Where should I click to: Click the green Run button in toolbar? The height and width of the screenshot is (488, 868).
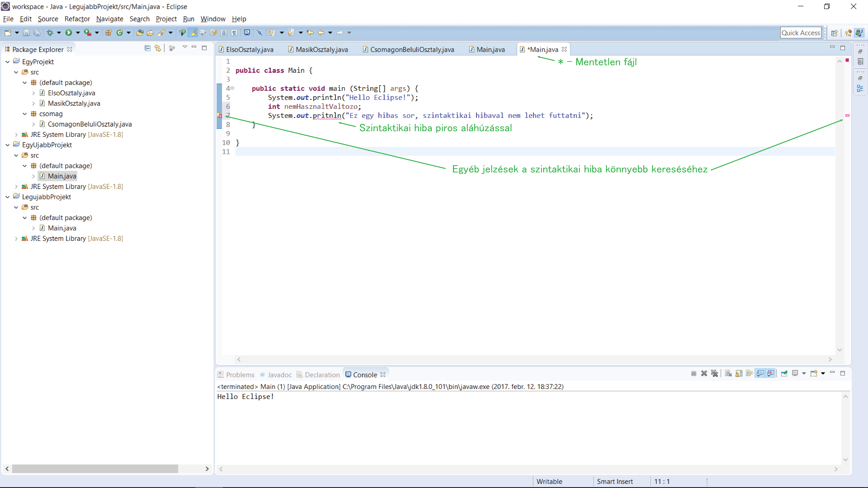69,33
